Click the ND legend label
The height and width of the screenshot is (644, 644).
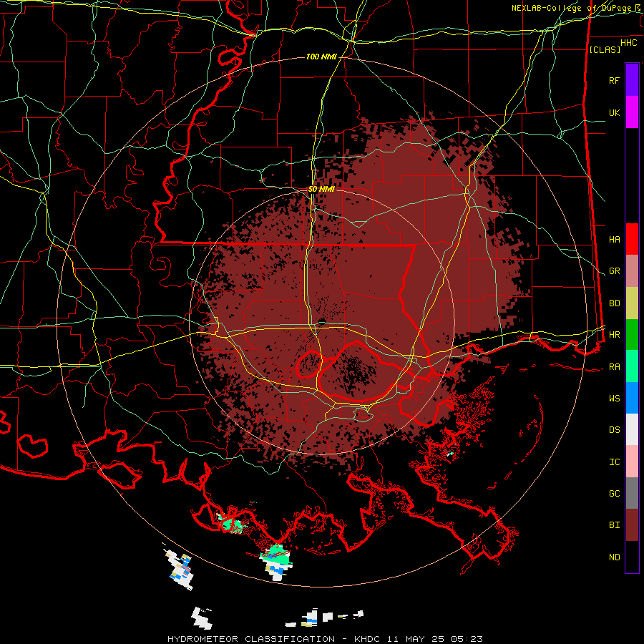click(x=614, y=557)
